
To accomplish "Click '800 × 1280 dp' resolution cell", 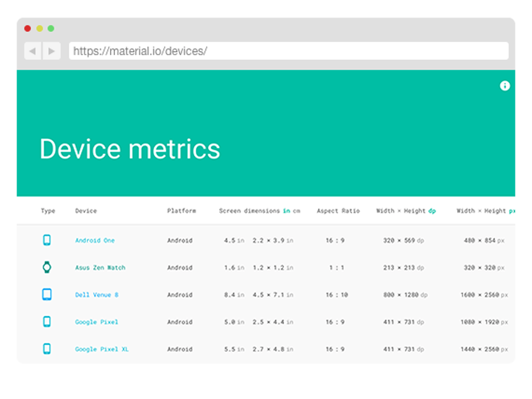I will point(405,295).
